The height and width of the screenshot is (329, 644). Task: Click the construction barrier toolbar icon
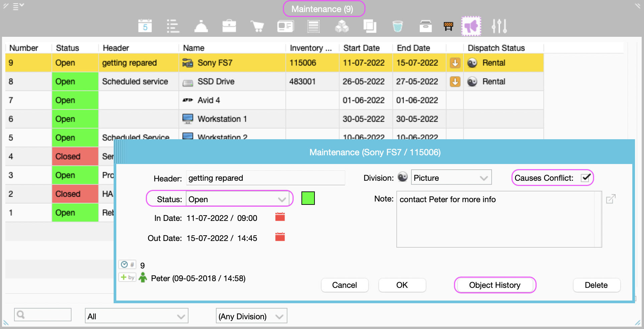[x=448, y=26]
